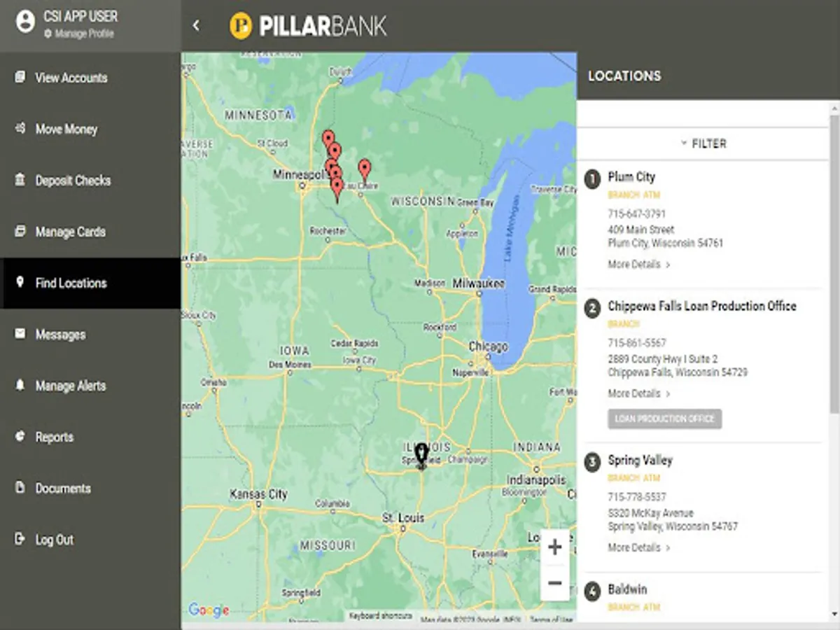Click number 3 location badge

pyautogui.click(x=592, y=462)
